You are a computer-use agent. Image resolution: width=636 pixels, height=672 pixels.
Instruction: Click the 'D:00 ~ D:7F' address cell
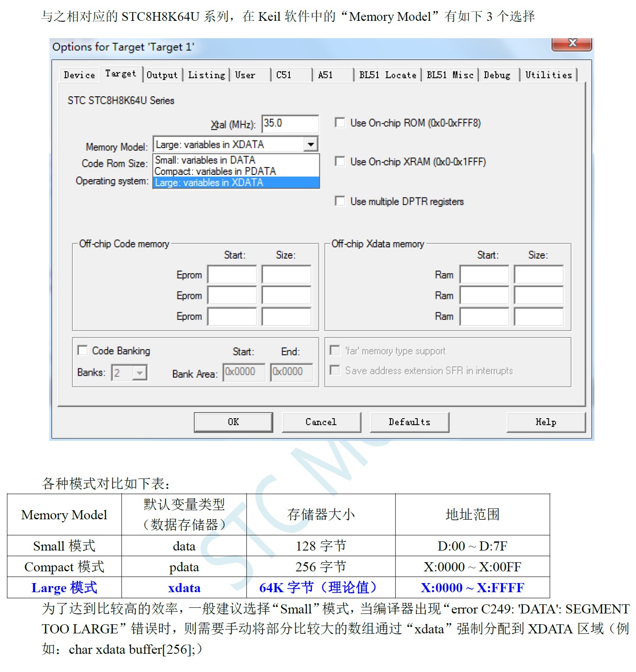point(472,546)
